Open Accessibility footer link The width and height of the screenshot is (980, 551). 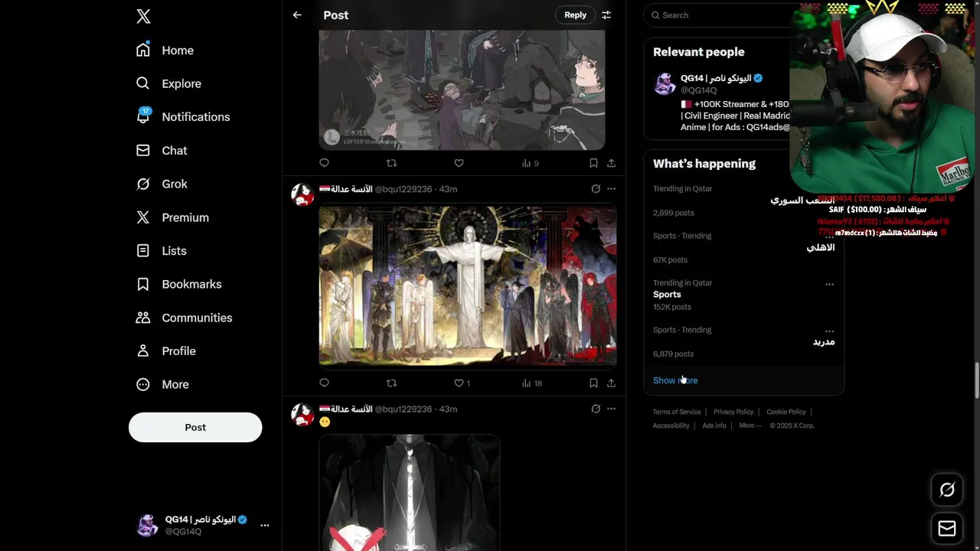671,425
